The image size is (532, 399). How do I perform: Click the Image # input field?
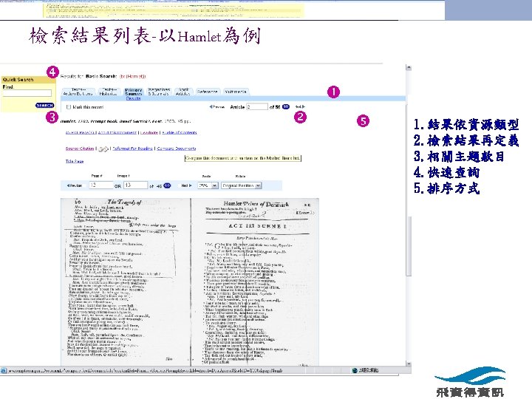(136, 185)
